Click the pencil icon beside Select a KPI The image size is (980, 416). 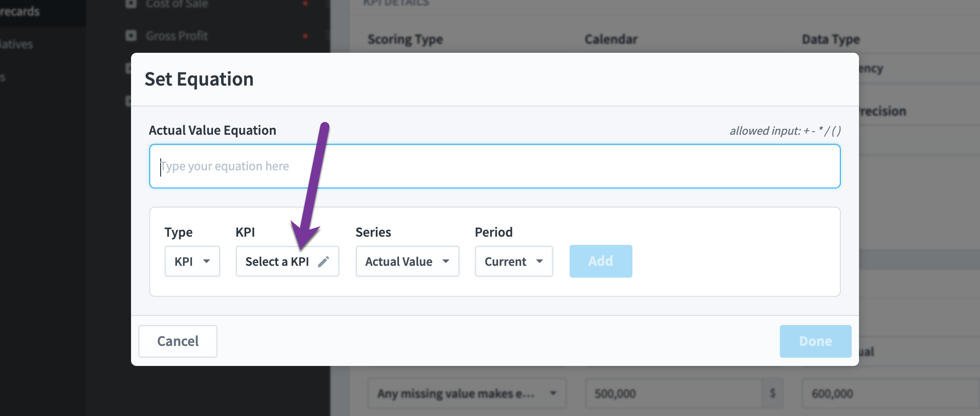tap(323, 262)
